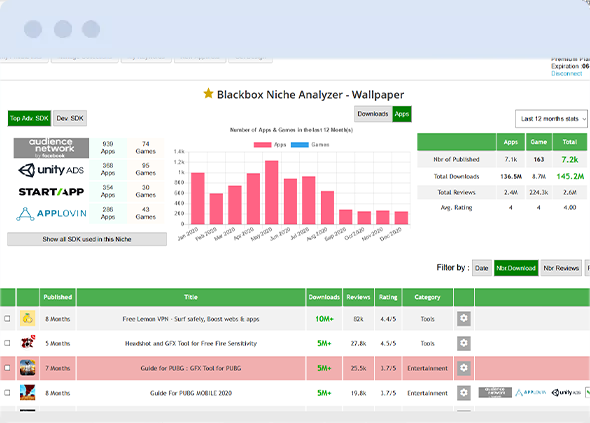This screenshot has height=423, width=590.
Task: Switch to Dev SDK tab
Action: click(70, 118)
